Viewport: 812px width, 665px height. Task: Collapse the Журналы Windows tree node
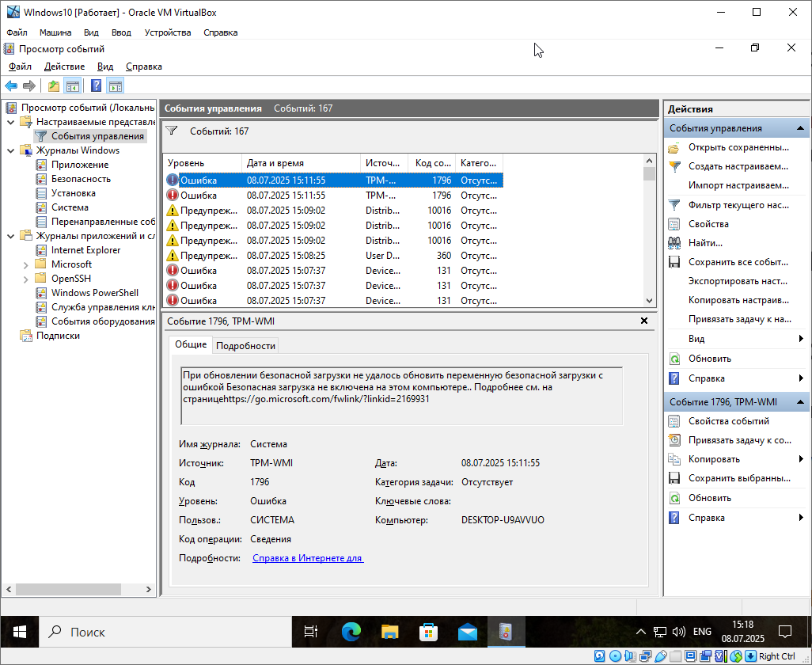(x=11, y=150)
